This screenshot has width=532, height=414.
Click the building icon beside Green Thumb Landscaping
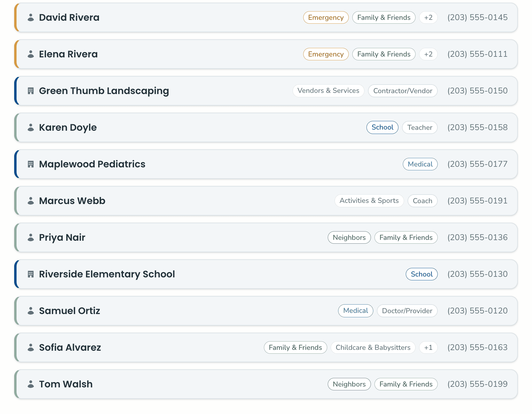point(31,91)
